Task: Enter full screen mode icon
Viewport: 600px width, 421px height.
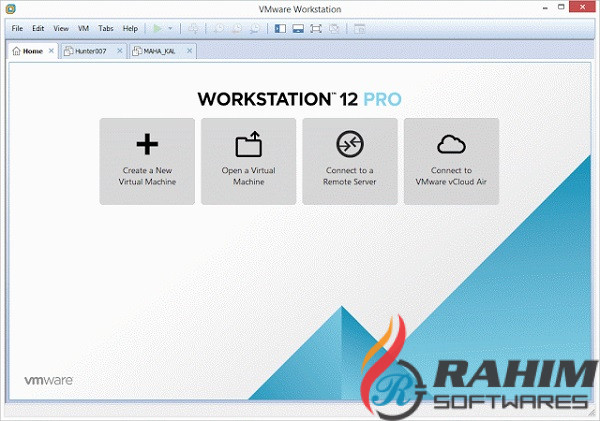Action: click(x=316, y=29)
